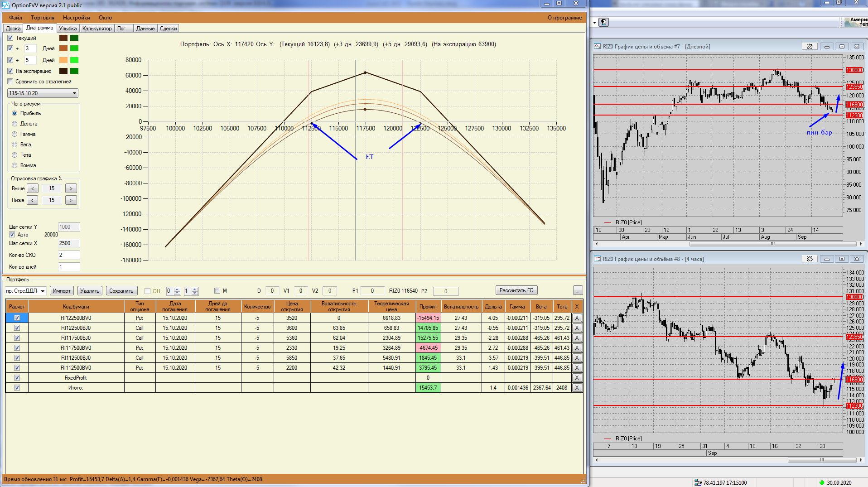868x487 pixels.
Task: Click the green swatch for +3 Дней
Action: tap(74, 48)
